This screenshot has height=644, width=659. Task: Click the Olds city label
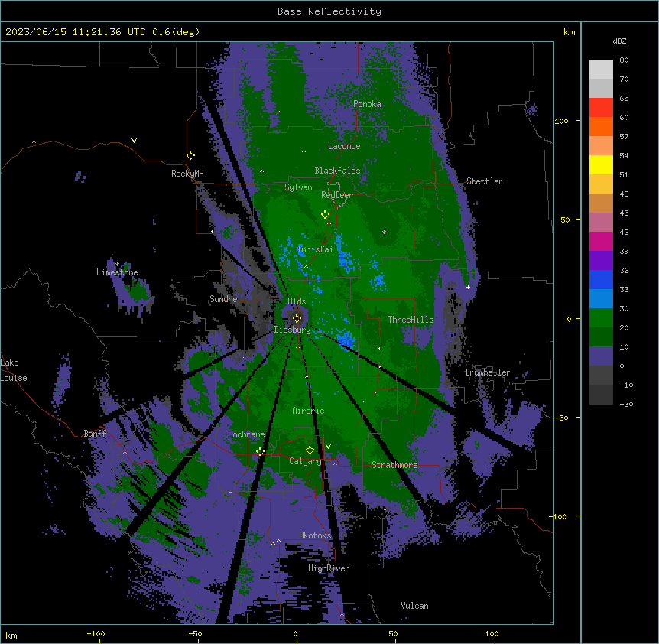(x=297, y=301)
